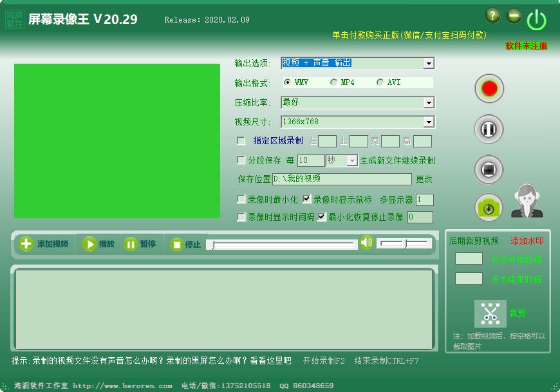Click the crop start time field
Screen dimensions: 560x392
(x=469, y=259)
